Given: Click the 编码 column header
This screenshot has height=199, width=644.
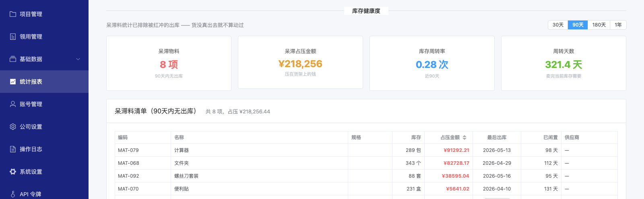Looking at the screenshot, I should pyautogui.click(x=143, y=137).
